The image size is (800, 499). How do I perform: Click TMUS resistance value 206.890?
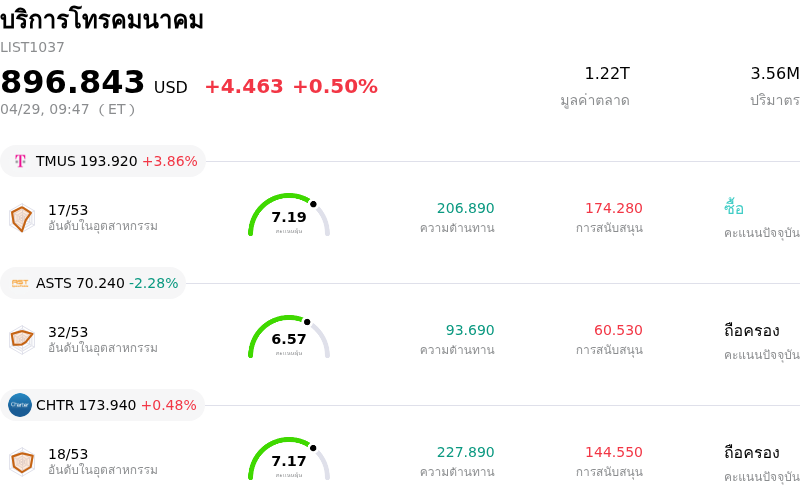465,208
